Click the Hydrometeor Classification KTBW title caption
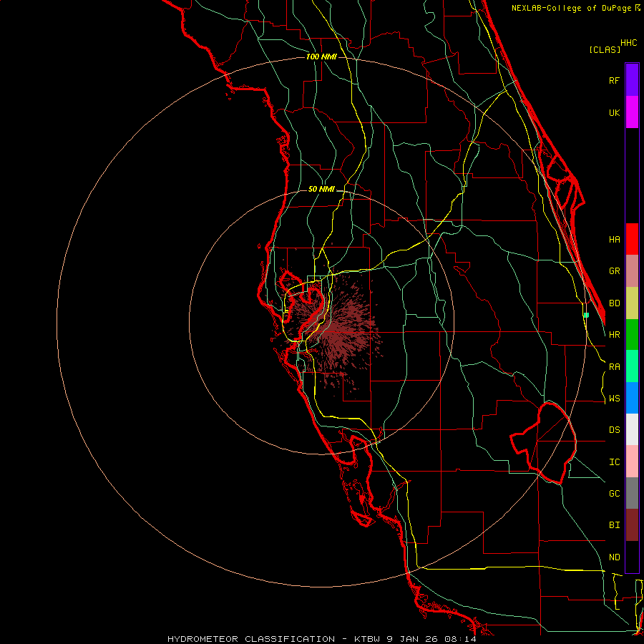 [x=321, y=639]
